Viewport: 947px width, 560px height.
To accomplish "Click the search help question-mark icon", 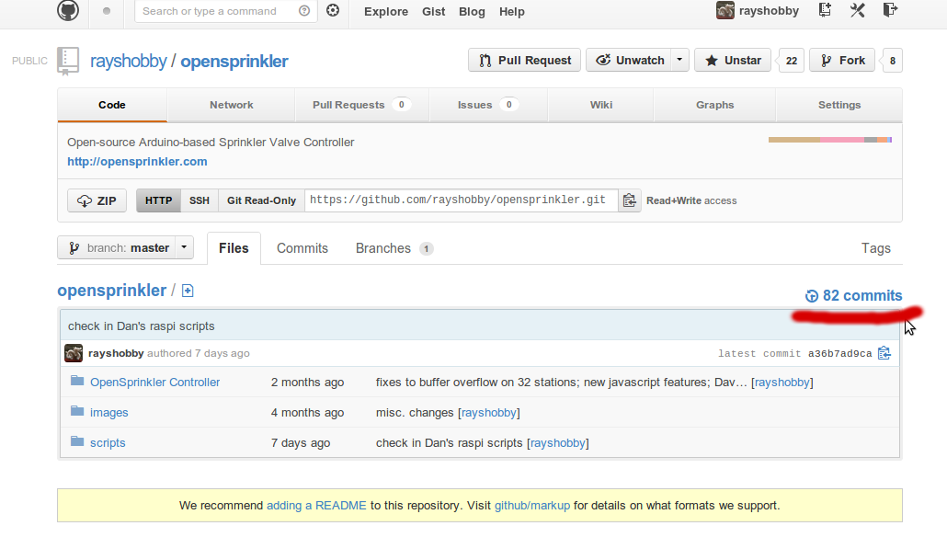I will click(x=304, y=11).
